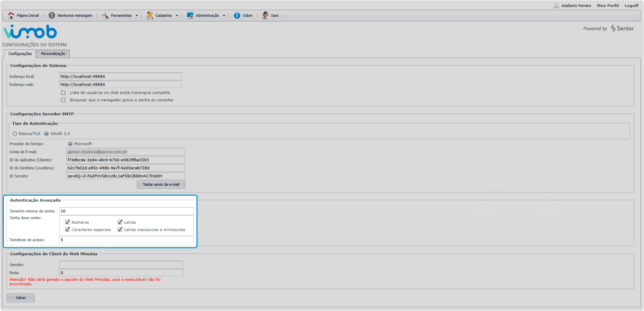Open the Meu Perfil link
The image size is (644, 311).
tap(608, 6)
